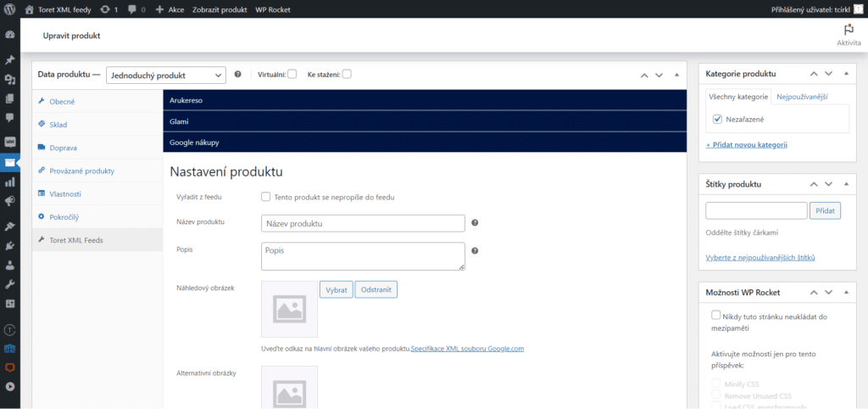Open the updates icon showing 1

coord(109,9)
